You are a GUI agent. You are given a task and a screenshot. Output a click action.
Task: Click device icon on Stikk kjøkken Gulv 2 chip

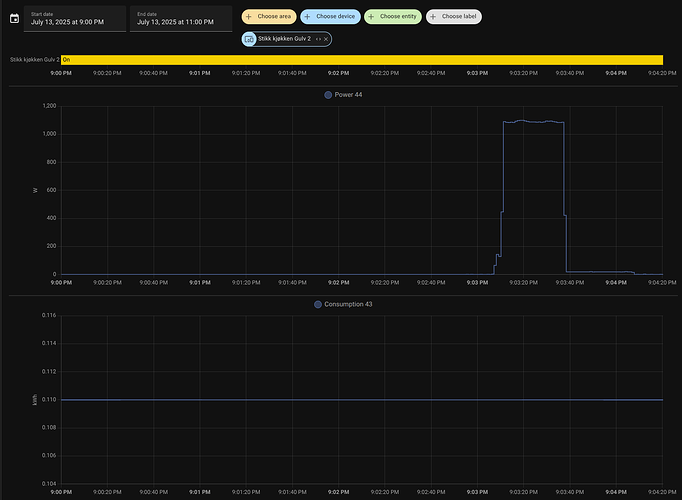tap(249, 39)
